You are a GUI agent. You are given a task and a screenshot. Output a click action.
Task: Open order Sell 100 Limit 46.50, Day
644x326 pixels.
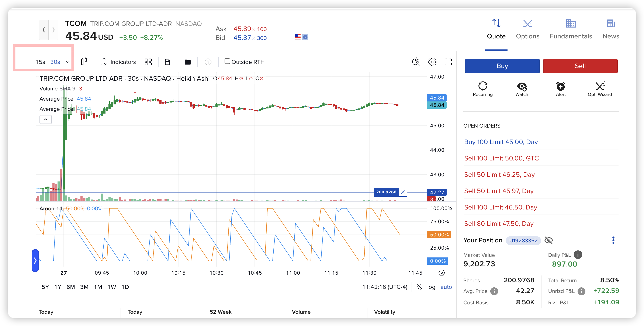click(x=501, y=207)
